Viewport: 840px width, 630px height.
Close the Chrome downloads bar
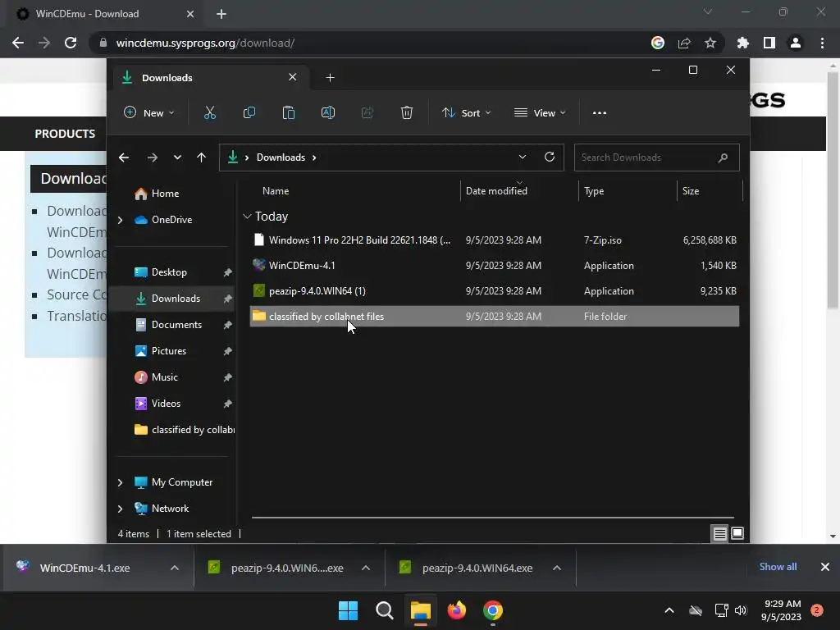pos(825,567)
